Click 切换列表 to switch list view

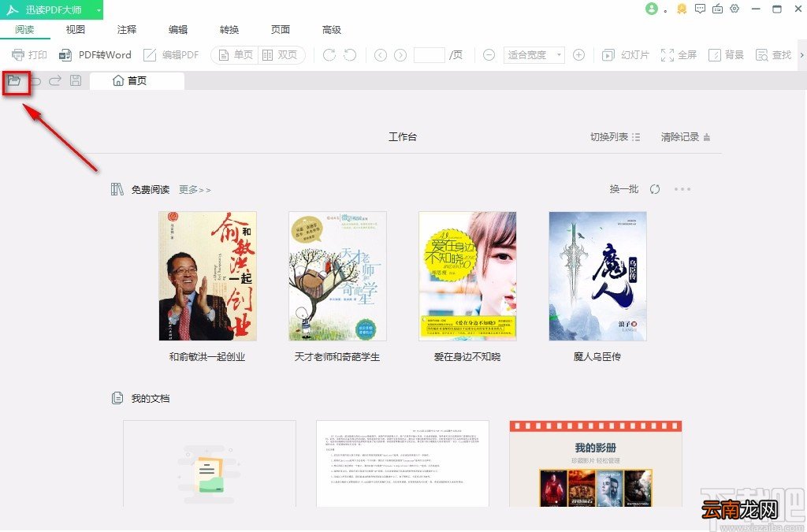click(615, 137)
